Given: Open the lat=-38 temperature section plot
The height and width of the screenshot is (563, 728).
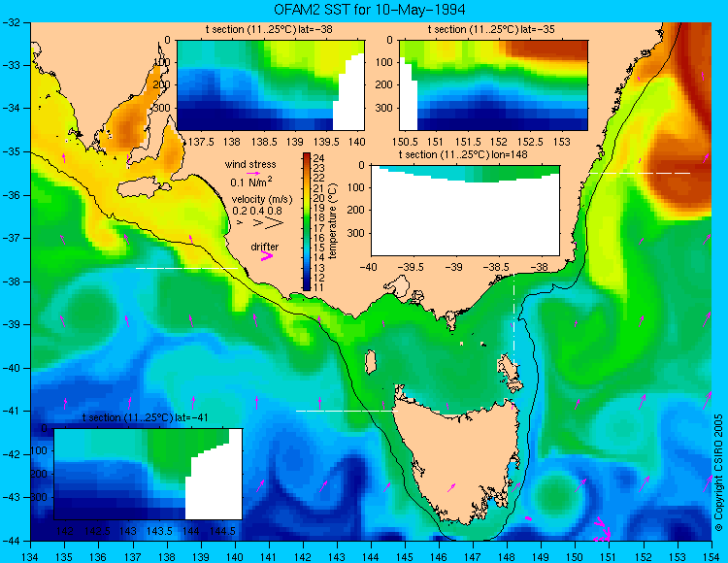Looking at the screenshot, I should (271, 85).
